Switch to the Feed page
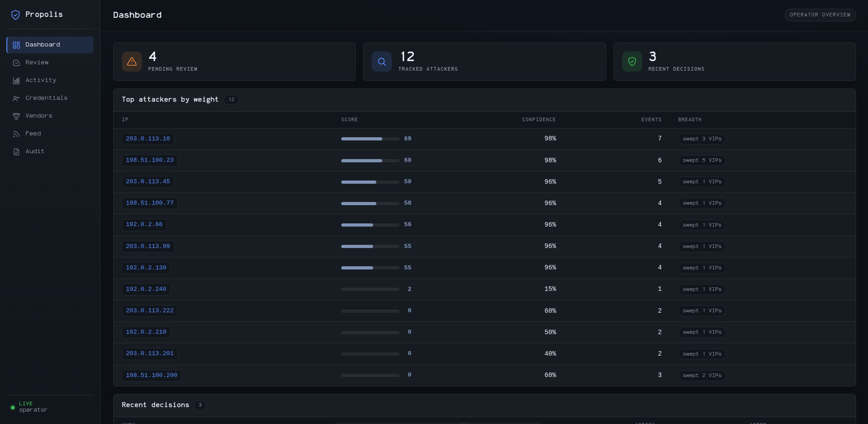This screenshot has width=868, height=424. (x=50, y=134)
